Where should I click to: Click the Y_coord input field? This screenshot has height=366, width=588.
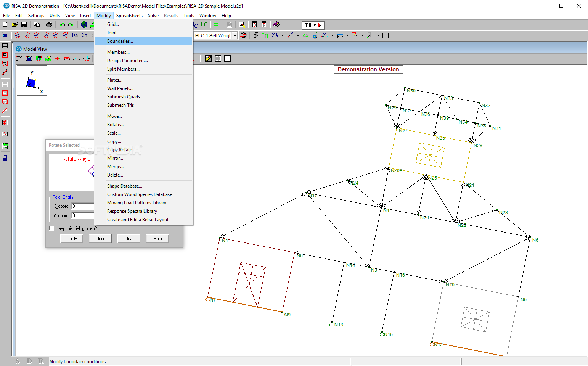83,215
